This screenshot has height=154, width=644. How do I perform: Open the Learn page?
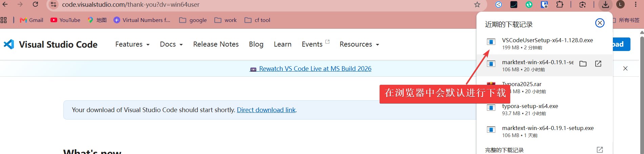(x=283, y=44)
